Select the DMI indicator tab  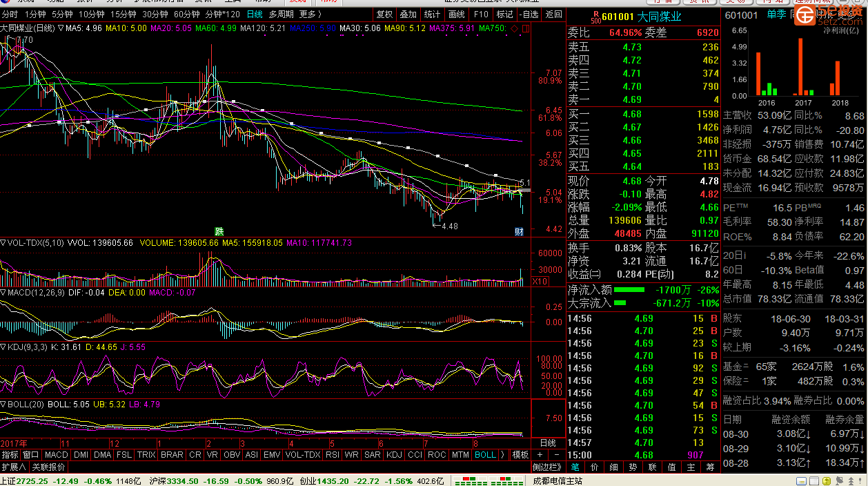[x=81, y=455]
